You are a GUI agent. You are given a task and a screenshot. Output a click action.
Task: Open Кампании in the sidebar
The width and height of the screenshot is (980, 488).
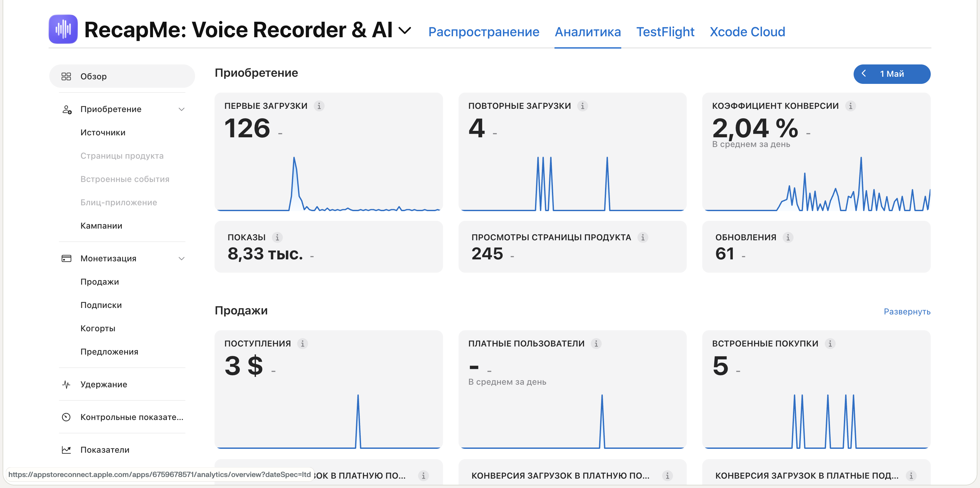[x=101, y=226]
